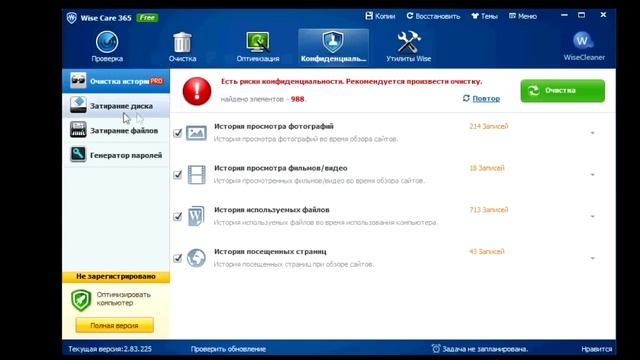This screenshot has height=360, width=640.
Task: Select the Затирание файлов sidebar item
Action: click(116, 130)
